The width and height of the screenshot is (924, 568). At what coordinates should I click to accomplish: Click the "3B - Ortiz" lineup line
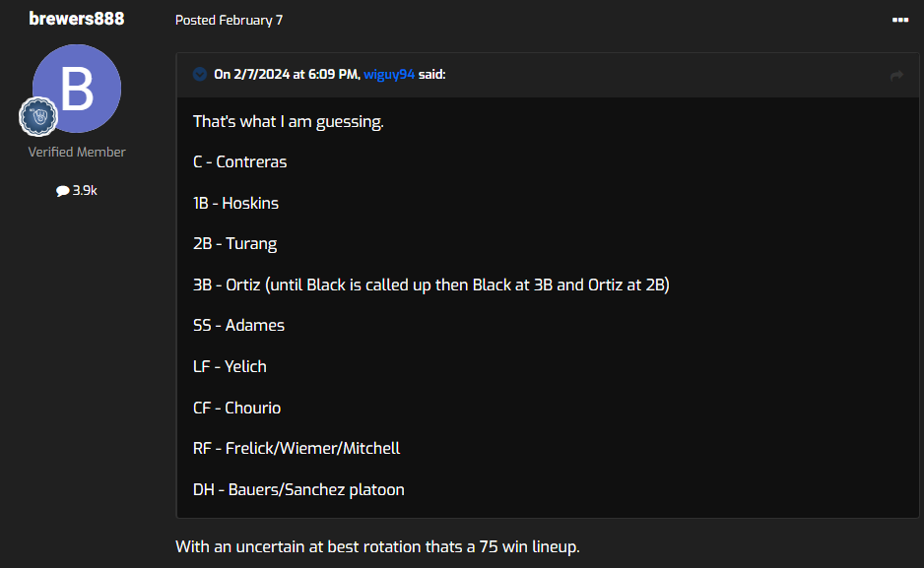430,284
